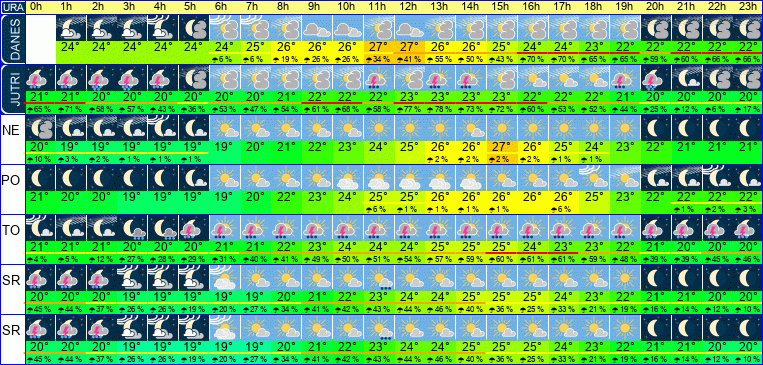Click the 23h hour column header
Image resolution: width=763 pixels, height=365 pixels.
coord(748,7)
